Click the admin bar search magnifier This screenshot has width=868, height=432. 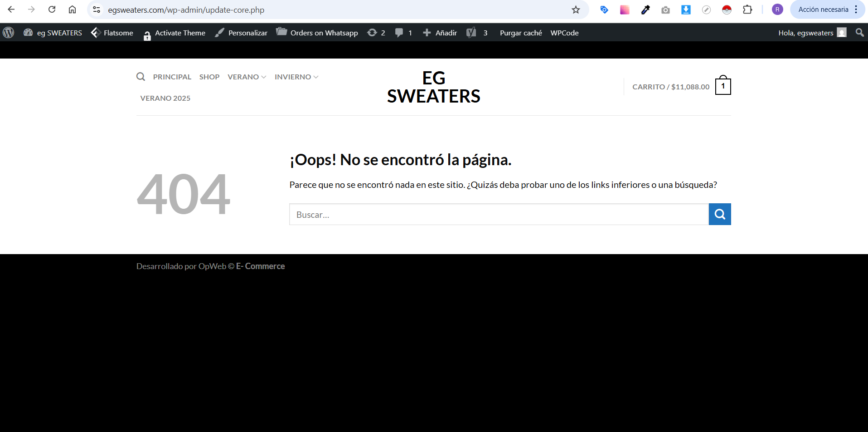point(859,33)
